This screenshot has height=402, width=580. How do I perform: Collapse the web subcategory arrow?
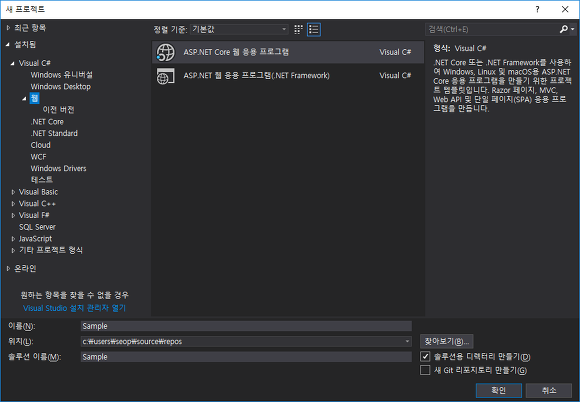click(24, 98)
